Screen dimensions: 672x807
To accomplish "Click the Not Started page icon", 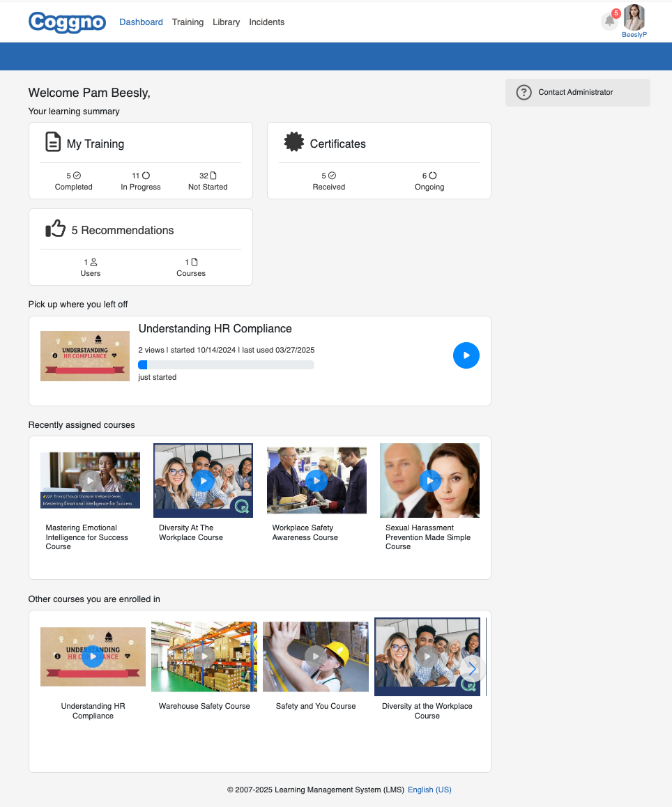I will click(x=214, y=176).
